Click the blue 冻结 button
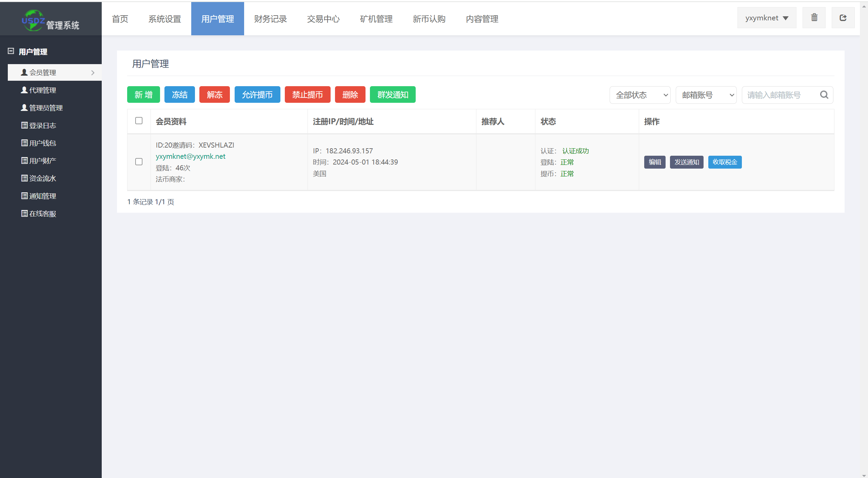The image size is (868, 478). (180, 95)
